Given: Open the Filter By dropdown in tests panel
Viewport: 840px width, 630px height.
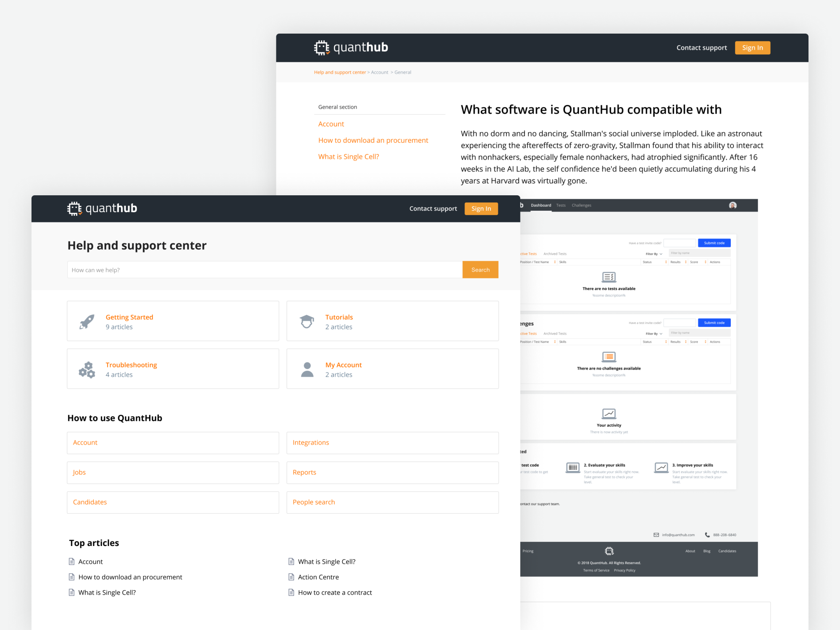Looking at the screenshot, I should point(654,254).
